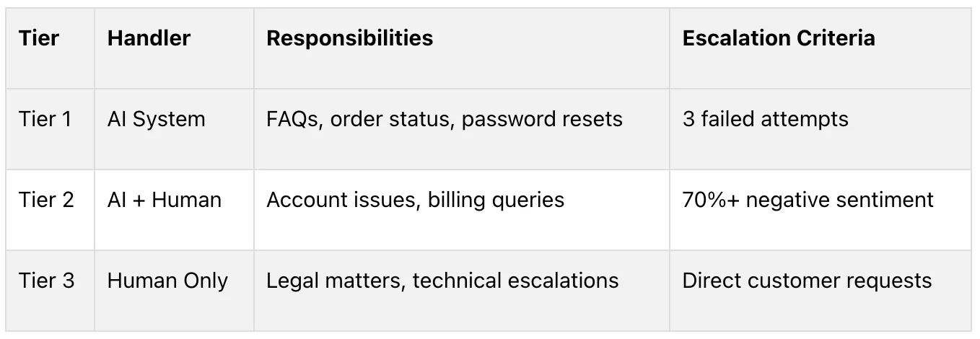This screenshot has height=339, width=980.
Task: Select the Handler column header
Action: (x=174, y=48)
